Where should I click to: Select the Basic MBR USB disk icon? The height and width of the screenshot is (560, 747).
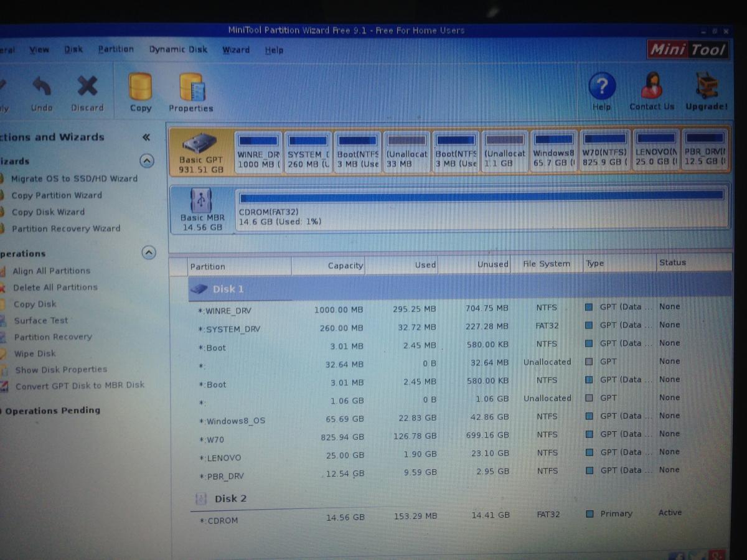(200, 202)
